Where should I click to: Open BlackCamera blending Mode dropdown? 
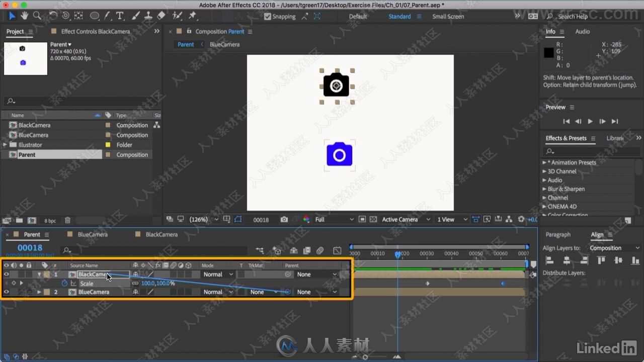[x=218, y=275]
